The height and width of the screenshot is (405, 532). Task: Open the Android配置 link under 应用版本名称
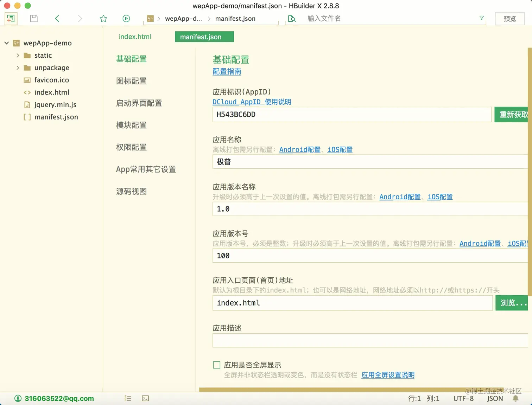400,197
